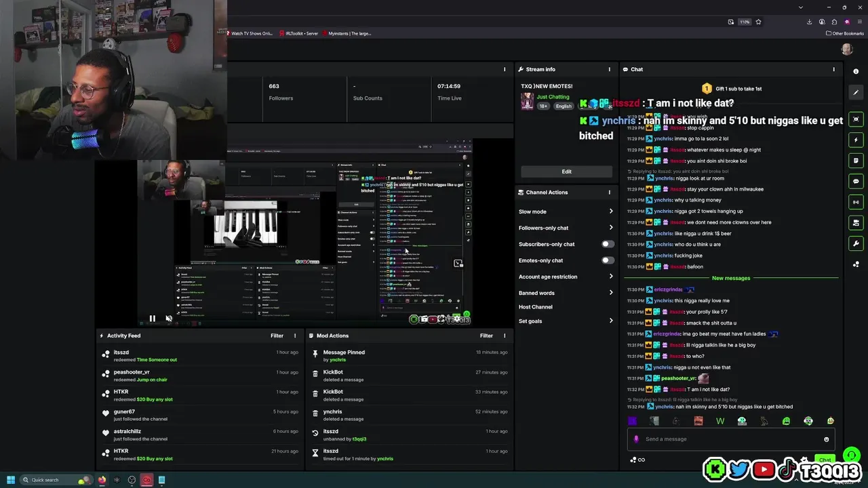The height and width of the screenshot is (488, 868).
Task: Click the chat bubble icon on sidebar
Action: point(856,181)
